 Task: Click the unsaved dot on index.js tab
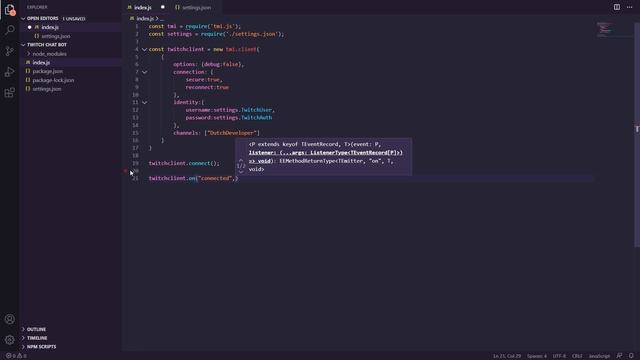[x=162, y=7]
